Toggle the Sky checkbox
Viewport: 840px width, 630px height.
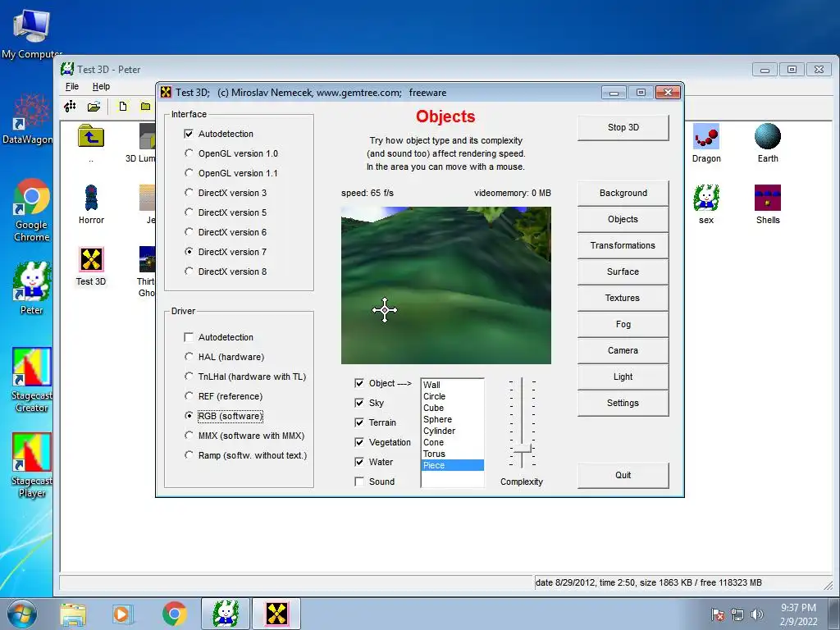(359, 403)
